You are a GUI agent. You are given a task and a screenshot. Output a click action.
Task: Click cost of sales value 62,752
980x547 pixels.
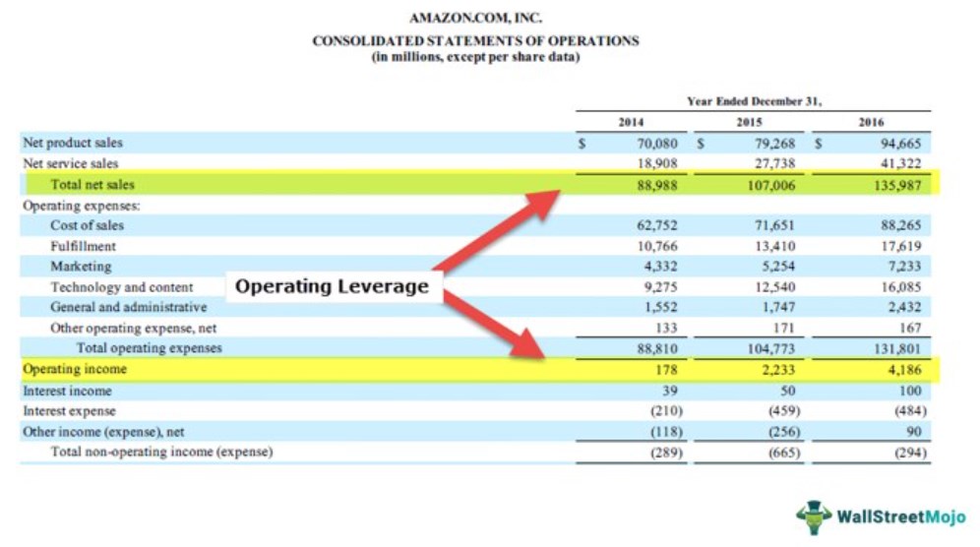(657, 225)
